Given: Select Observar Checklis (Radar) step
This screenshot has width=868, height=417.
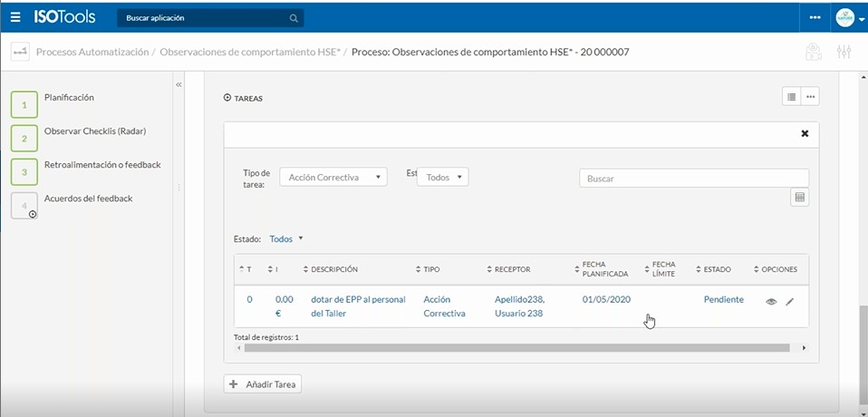Looking at the screenshot, I should [x=94, y=131].
